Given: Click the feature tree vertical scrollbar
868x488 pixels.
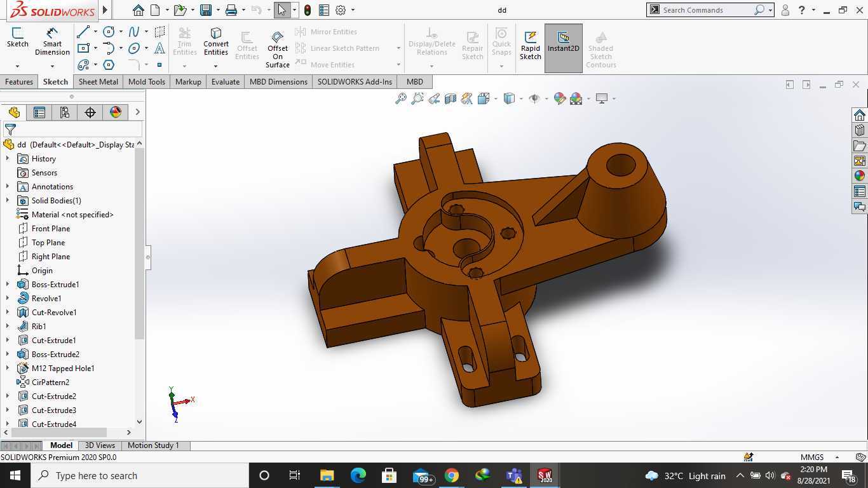Looking at the screenshot, I should click(x=140, y=245).
